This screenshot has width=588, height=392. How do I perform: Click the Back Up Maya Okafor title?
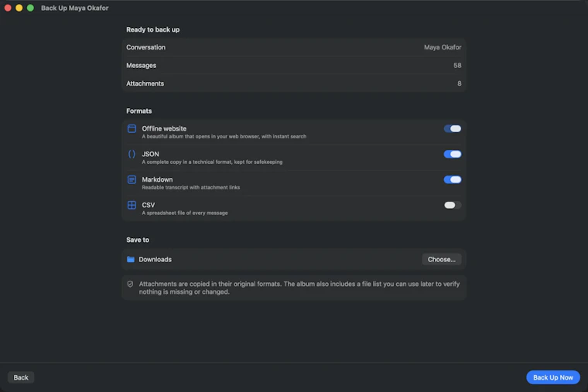tap(74, 8)
